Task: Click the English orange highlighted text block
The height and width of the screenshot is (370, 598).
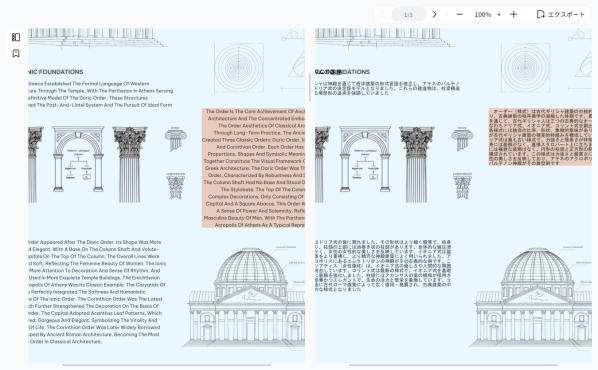Action: coord(253,168)
